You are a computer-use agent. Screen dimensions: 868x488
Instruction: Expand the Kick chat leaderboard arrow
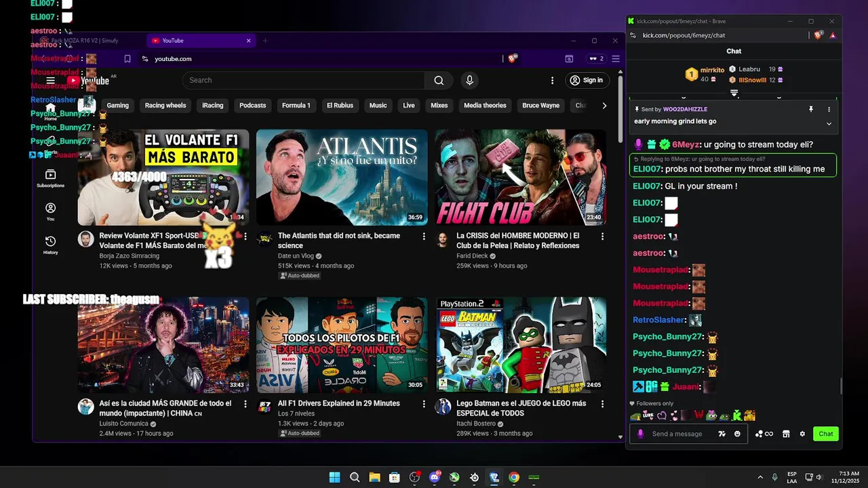(734, 93)
